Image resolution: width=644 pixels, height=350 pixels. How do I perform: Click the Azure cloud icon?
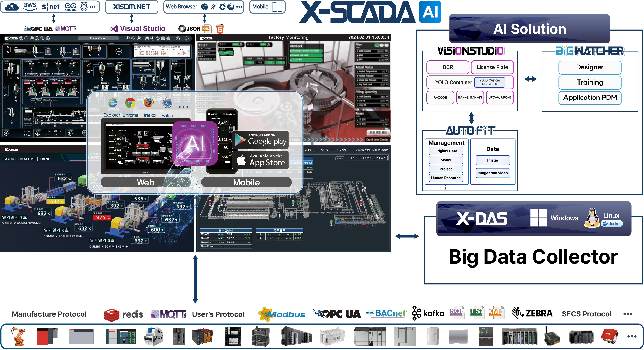(12, 7)
